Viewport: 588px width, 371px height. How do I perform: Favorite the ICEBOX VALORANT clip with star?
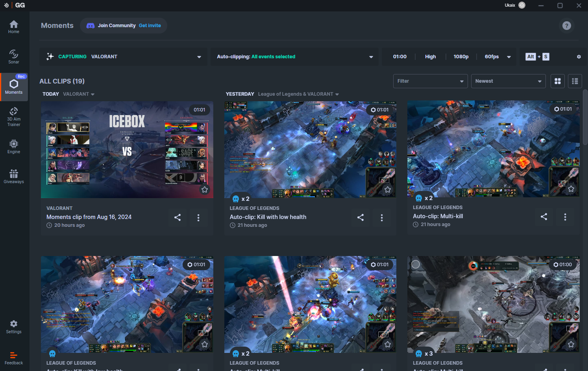(205, 190)
